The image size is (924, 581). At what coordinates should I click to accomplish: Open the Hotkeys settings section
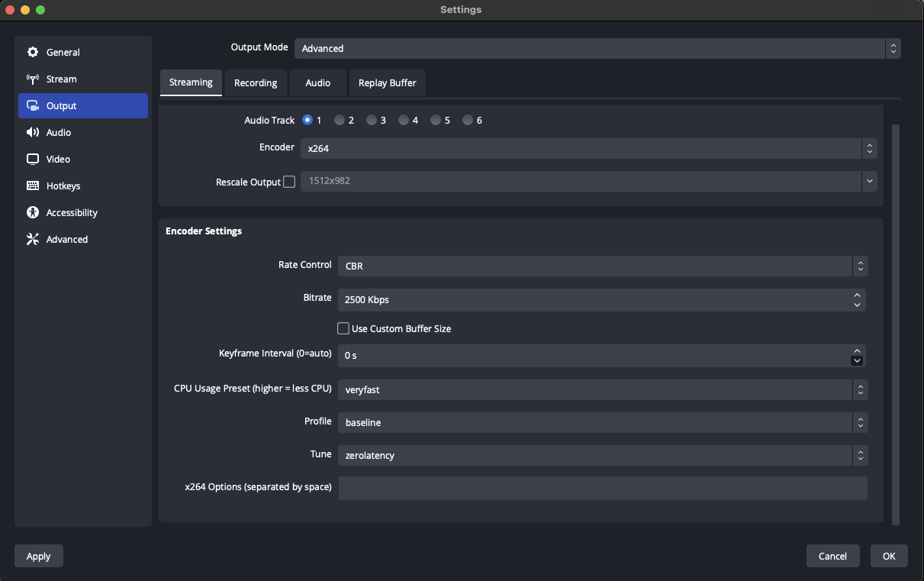point(61,186)
